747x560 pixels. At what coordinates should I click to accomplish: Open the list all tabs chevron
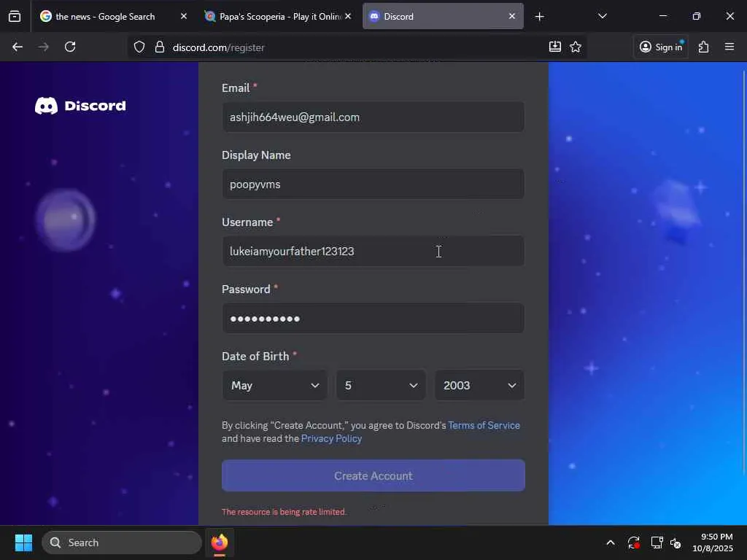602,16
